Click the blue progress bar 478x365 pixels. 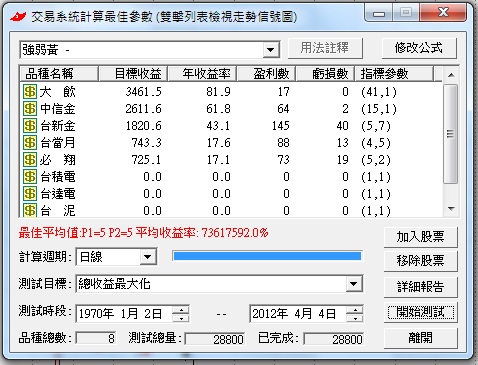[267, 256]
